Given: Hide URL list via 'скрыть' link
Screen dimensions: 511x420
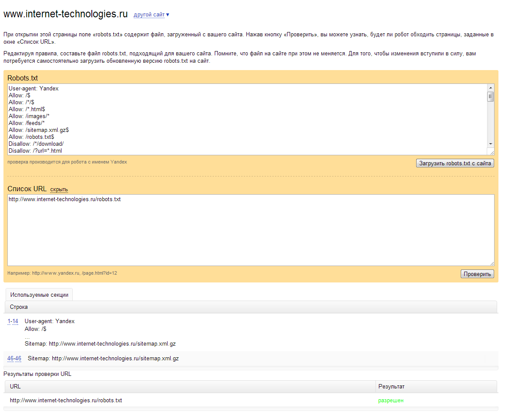Looking at the screenshot, I should click(59, 189).
